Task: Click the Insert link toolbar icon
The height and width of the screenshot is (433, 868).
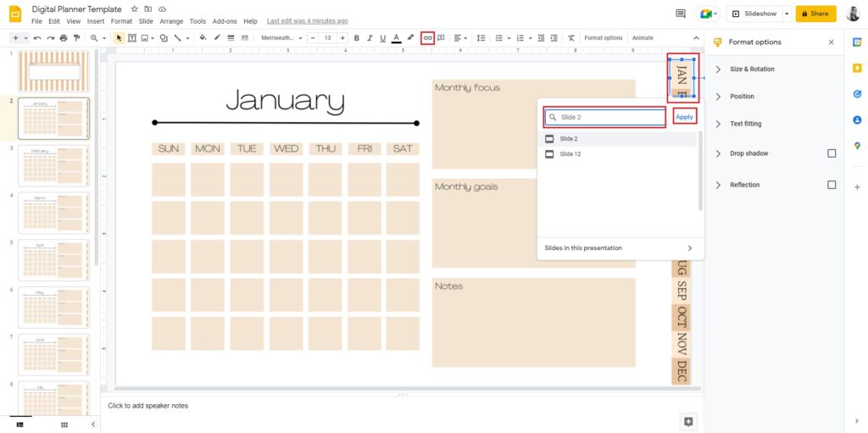Action: click(427, 38)
